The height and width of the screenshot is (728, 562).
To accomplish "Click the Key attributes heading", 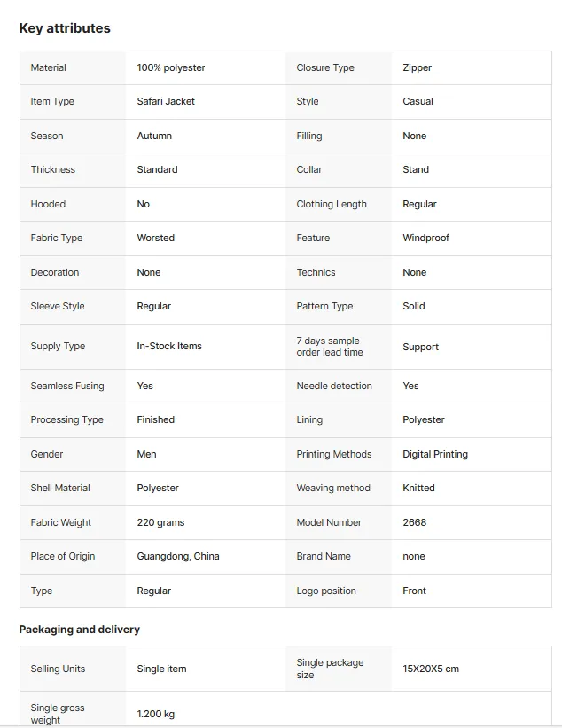I will coord(65,28).
